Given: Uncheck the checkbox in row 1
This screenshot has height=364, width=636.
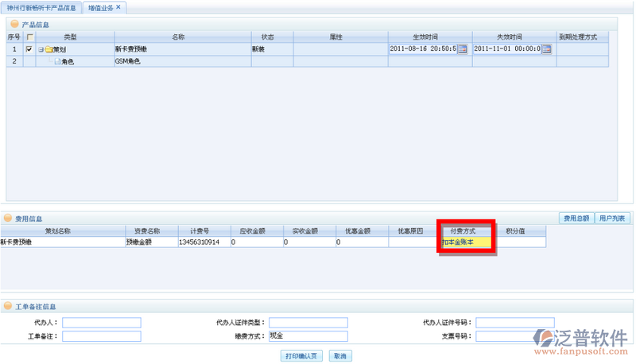Looking at the screenshot, I should [29, 49].
